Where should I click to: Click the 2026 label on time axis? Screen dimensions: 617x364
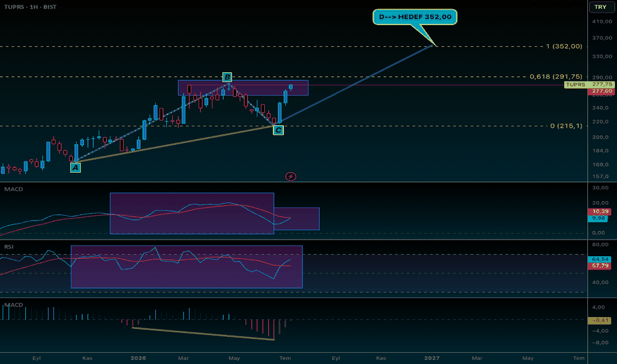(x=138, y=358)
